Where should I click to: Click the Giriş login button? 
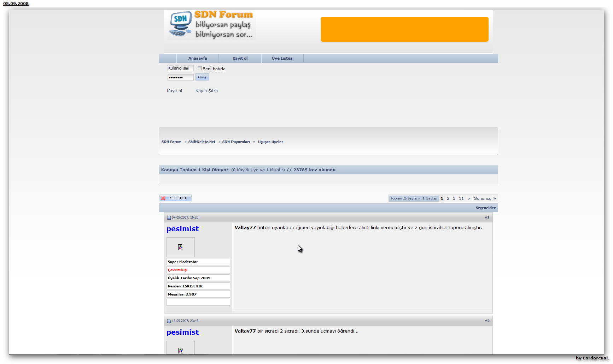click(202, 77)
